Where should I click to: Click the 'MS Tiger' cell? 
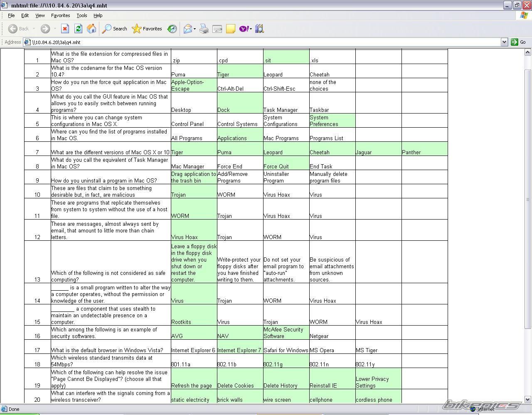[378, 347]
